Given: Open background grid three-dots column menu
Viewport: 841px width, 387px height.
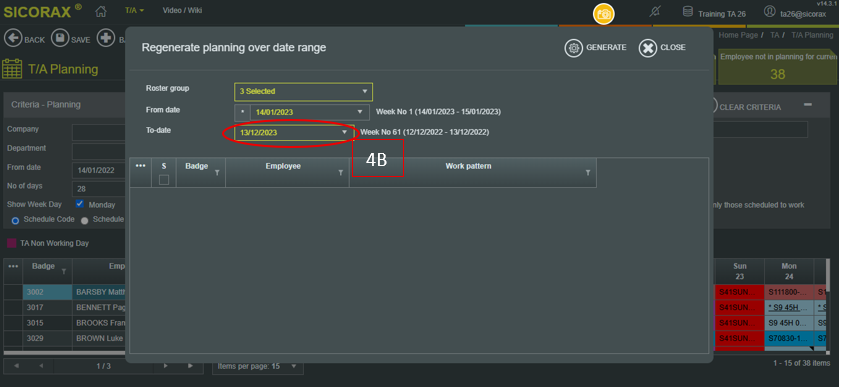Looking at the screenshot, I should (13, 266).
